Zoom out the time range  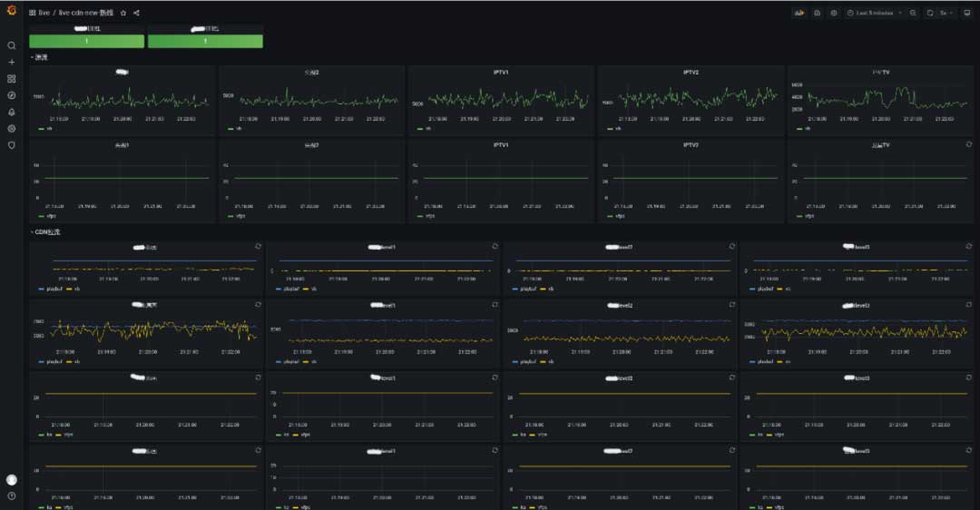(913, 13)
